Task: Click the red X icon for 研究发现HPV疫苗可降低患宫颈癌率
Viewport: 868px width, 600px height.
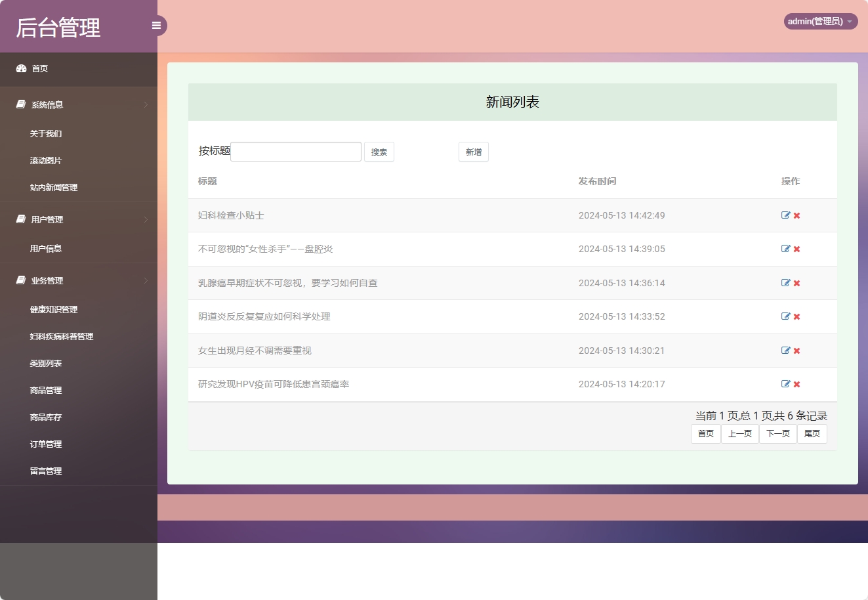Action: 796,384
